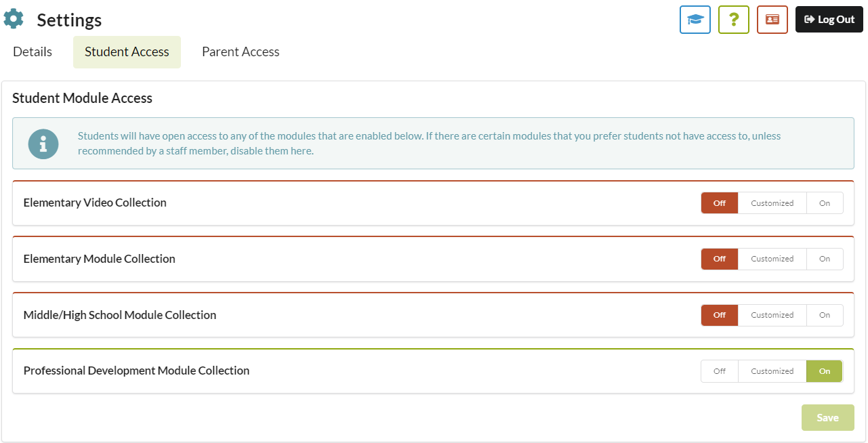868x443 pixels.
Task: Set Professional Development Module Collection to Customized
Action: 772,371
